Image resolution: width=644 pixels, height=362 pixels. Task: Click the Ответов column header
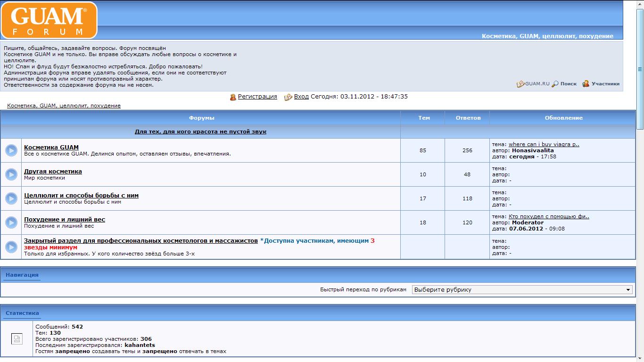(x=468, y=118)
